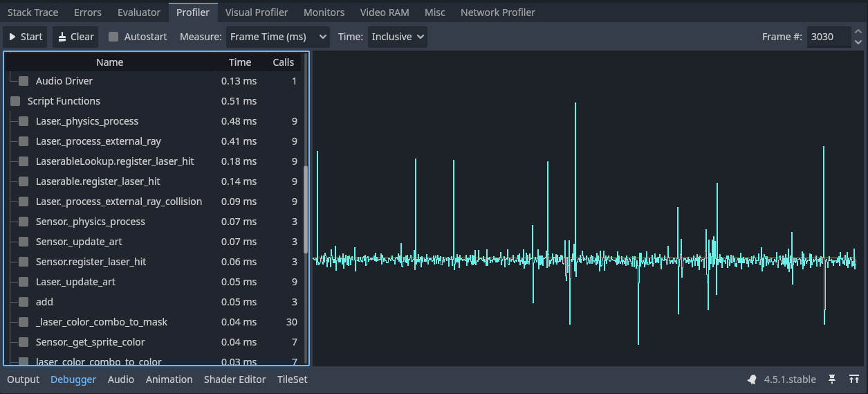Screen dimensions: 868x394
Task: Clear profiler data with the broom button
Action: point(75,37)
